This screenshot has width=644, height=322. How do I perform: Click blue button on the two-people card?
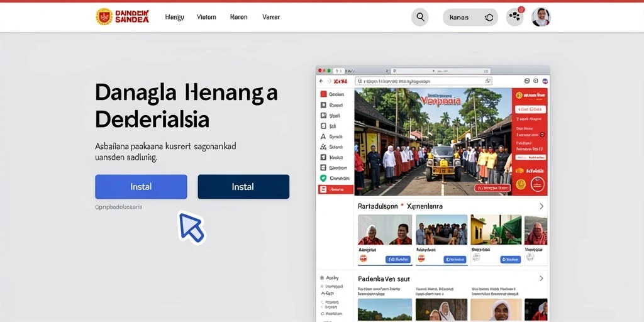[x=398, y=260]
